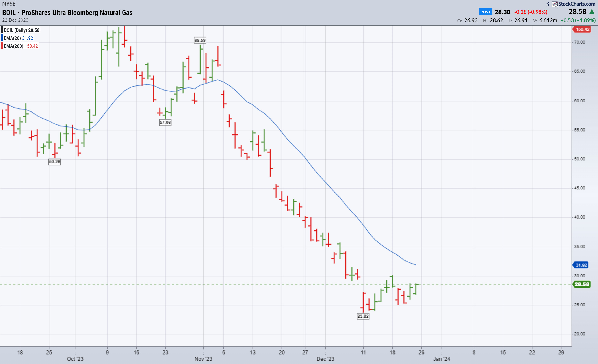Click the post-market price 28.30
The image size is (598, 364).
click(503, 12)
